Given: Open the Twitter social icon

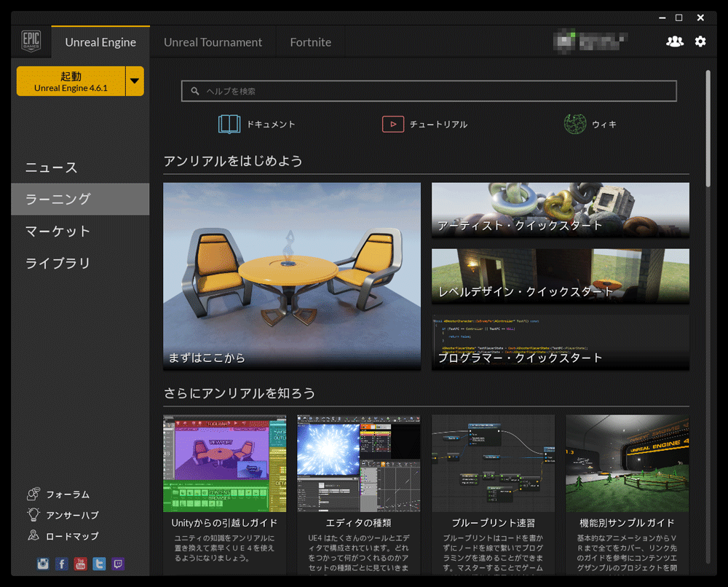Looking at the screenshot, I should (x=99, y=564).
